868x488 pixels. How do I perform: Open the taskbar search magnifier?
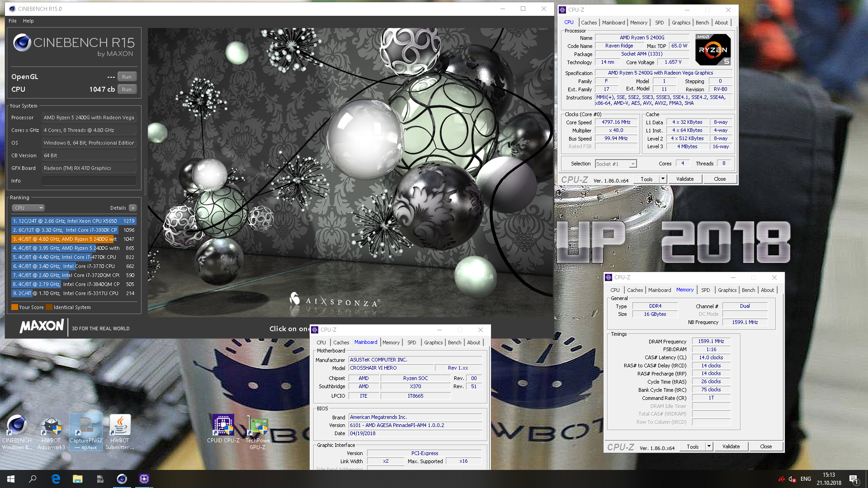click(x=33, y=479)
